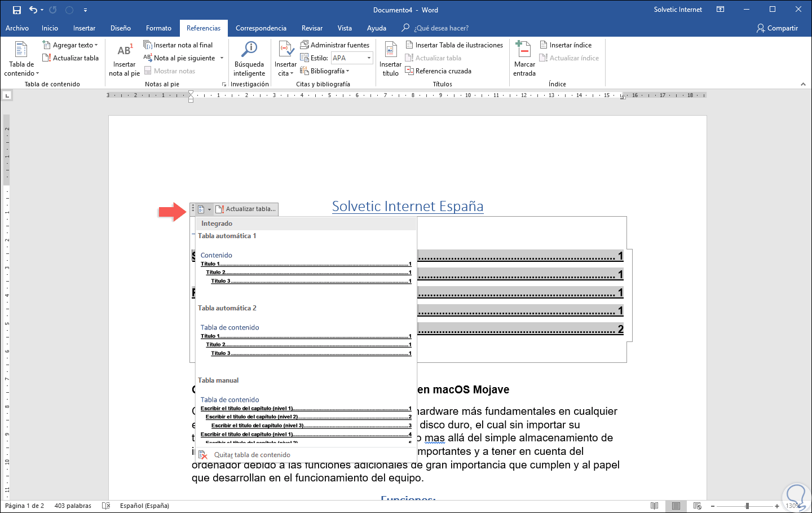Expand the Agregar texto menu
The height and width of the screenshot is (513, 812).
70,45
